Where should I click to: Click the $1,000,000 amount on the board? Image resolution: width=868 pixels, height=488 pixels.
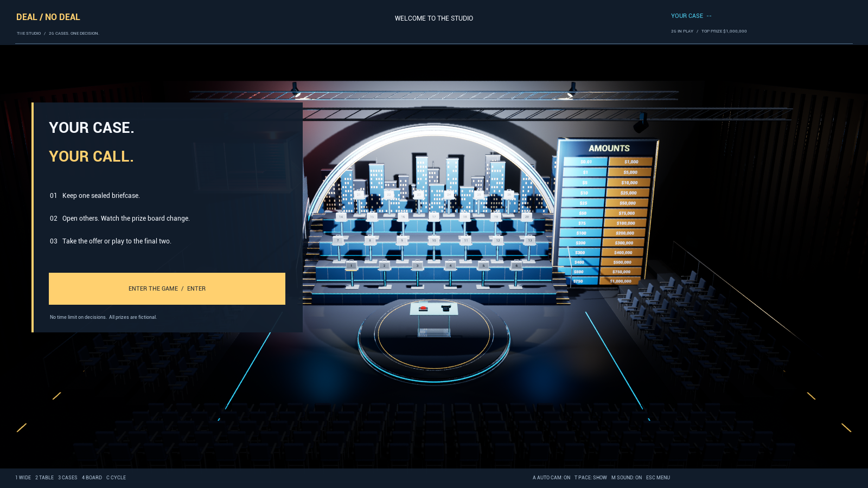621,281
